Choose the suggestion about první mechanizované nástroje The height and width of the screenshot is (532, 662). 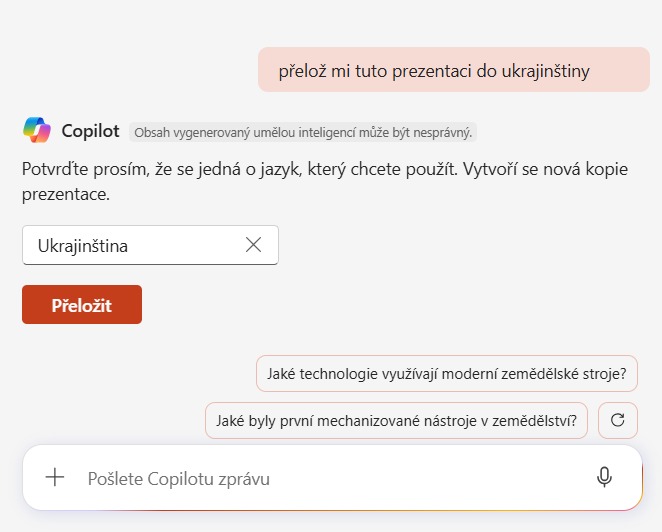click(x=396, y=421)
